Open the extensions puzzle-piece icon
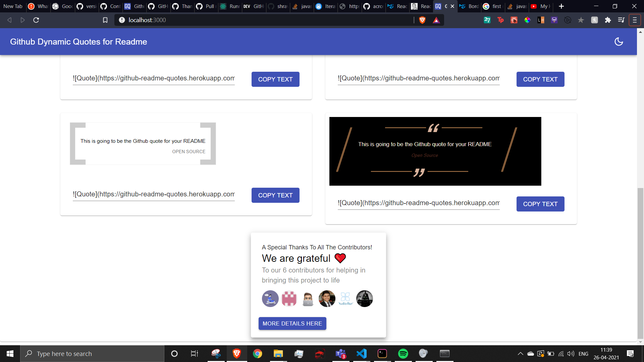This screenshot has width=644, height=362. point(608,20)
